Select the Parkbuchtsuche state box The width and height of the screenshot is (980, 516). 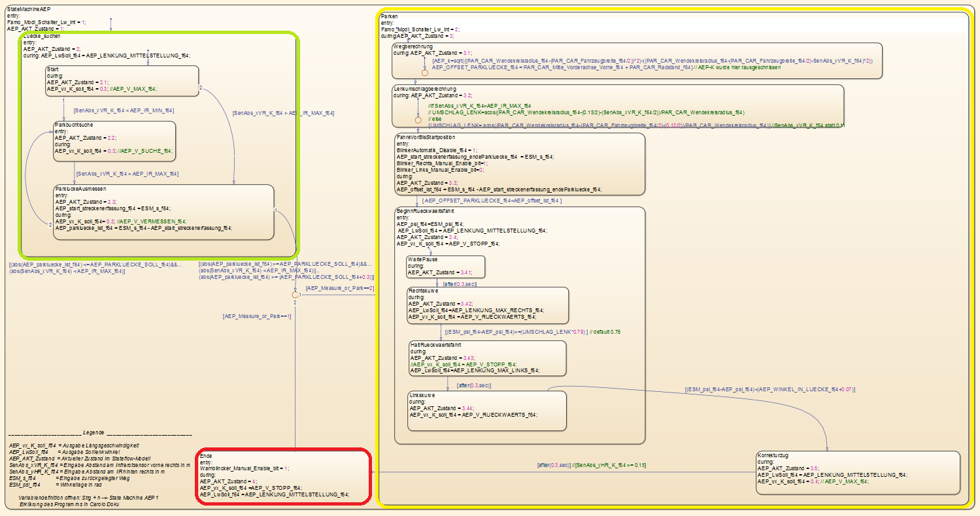coord(114,142)
